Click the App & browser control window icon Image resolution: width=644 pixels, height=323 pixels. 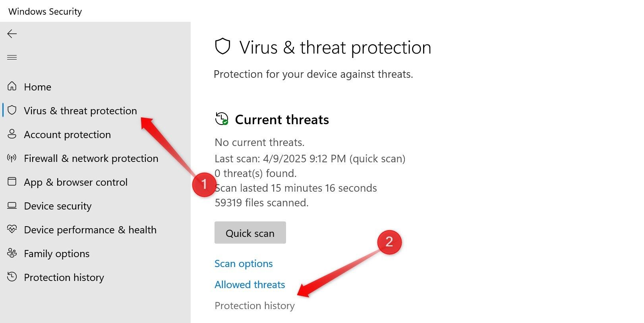(12, 181)
